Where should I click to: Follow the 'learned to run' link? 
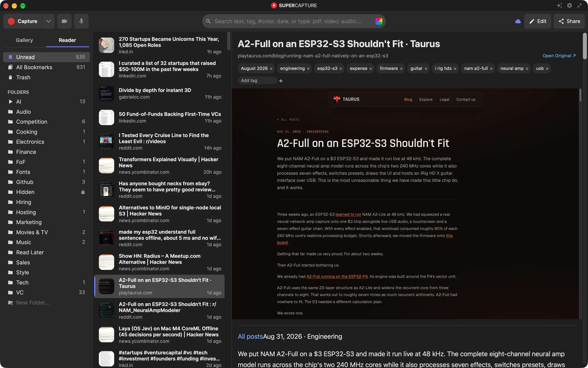pyautogui.click(x=348, y=214)
